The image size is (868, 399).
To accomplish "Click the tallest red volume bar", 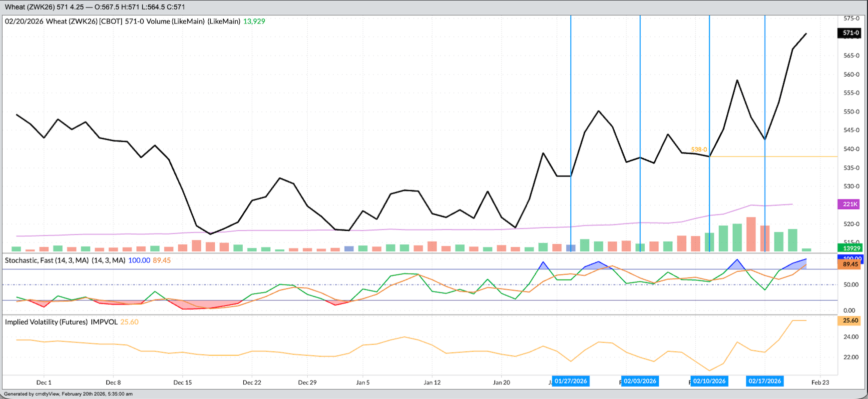I will [x=751, y=234].
